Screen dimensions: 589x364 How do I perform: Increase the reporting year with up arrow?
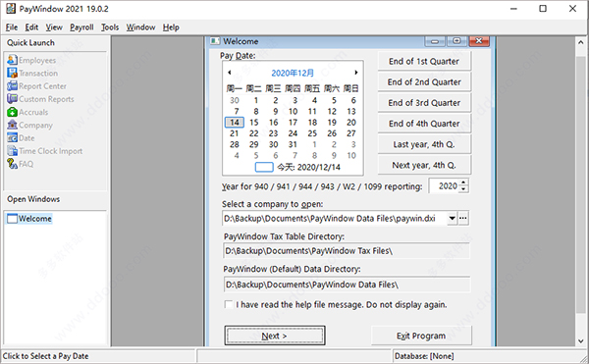coord(463,182)
